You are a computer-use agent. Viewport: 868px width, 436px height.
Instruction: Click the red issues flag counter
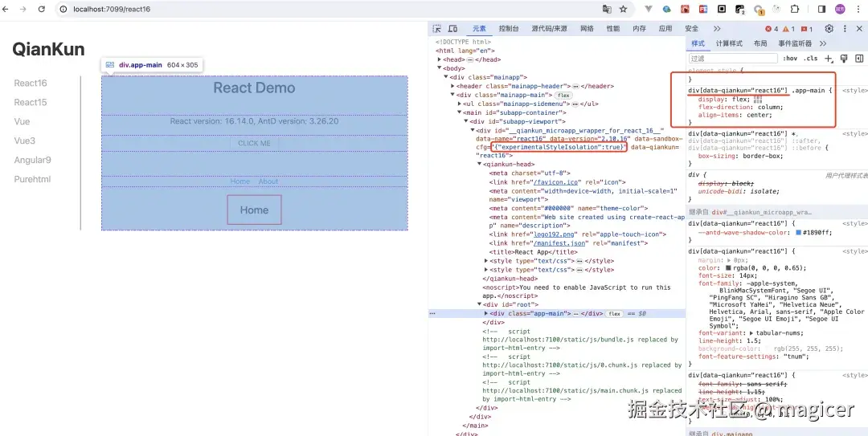tap(807, 29)
